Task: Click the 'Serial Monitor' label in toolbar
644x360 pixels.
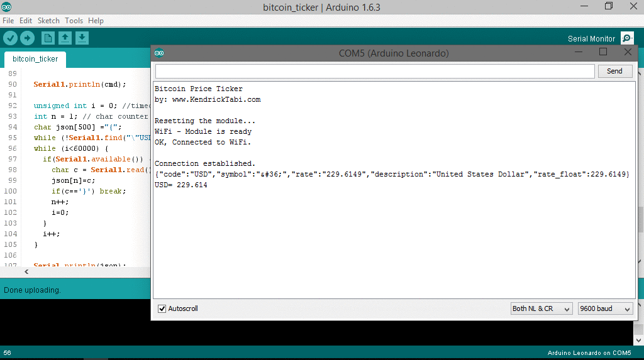Action: 591,38
